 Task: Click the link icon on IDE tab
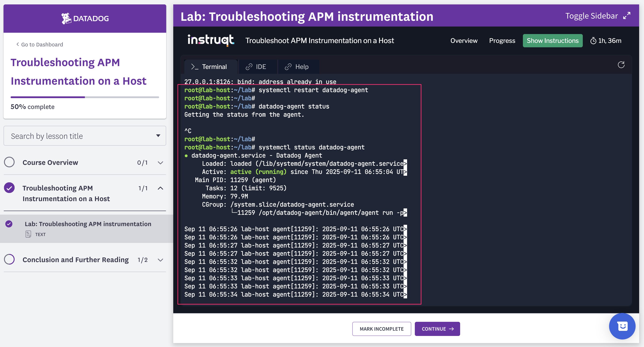pyautogui.click(x=249, y=67)
